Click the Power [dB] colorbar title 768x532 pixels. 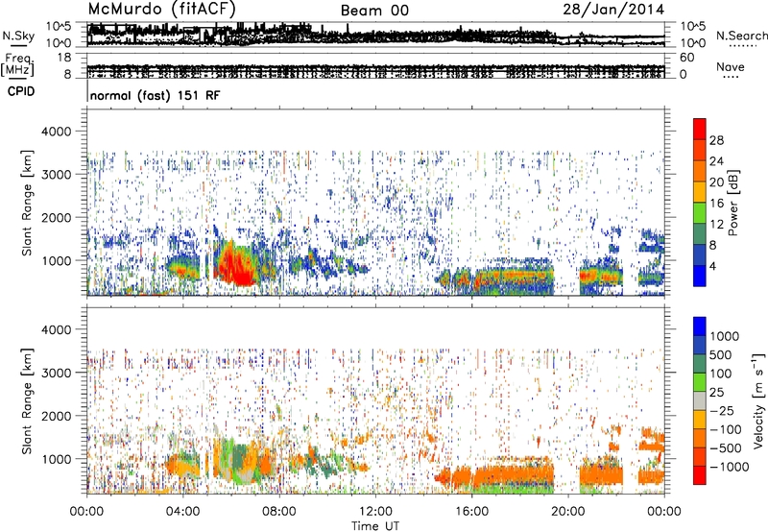point(732,203)
